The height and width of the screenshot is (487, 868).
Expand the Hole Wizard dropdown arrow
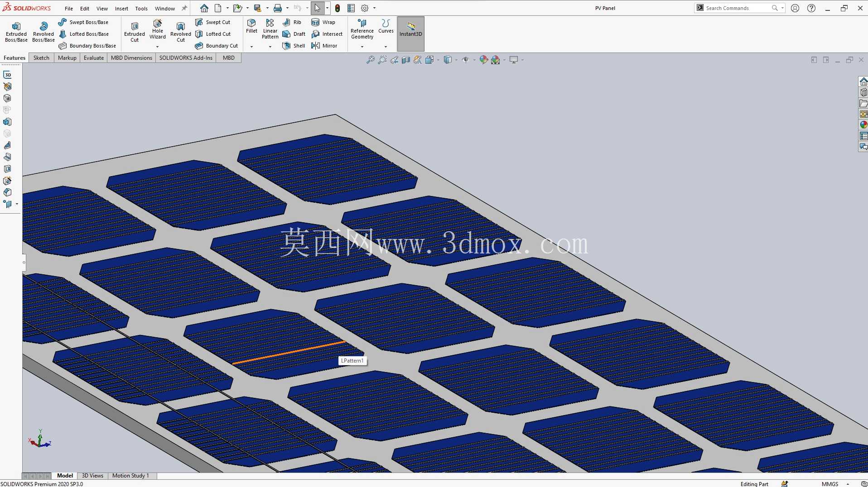(x=158, y=47)
